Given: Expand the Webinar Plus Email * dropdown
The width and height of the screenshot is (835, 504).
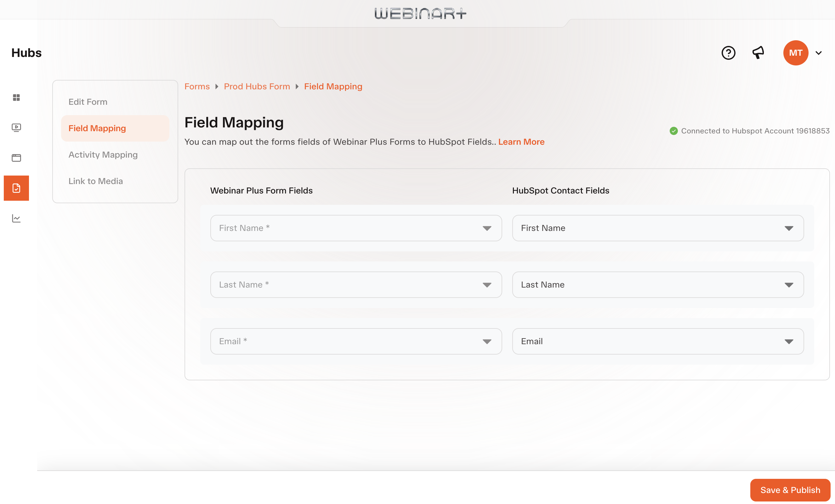Looking at the screenshot, I should pyautogui.click(x=356, y=341).
